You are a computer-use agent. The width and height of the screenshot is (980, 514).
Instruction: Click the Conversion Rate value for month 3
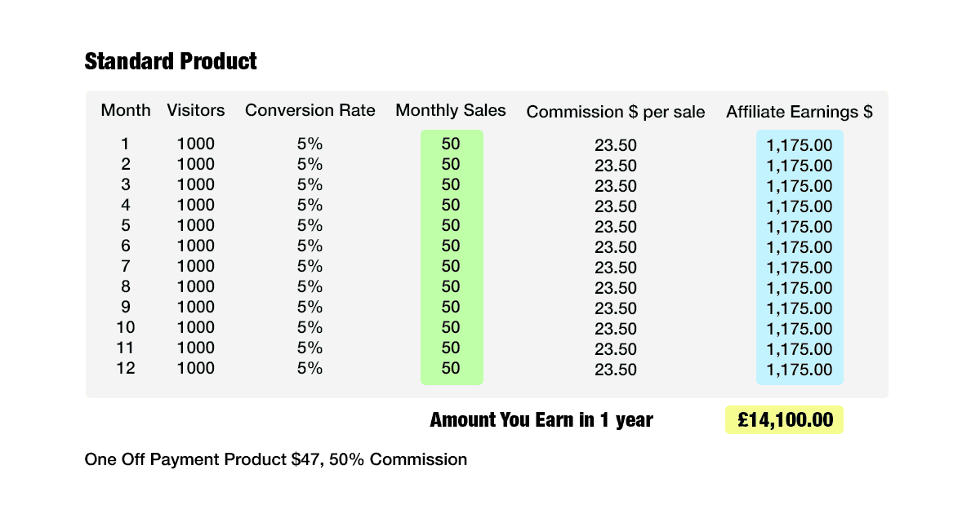[x=310, y=185]
